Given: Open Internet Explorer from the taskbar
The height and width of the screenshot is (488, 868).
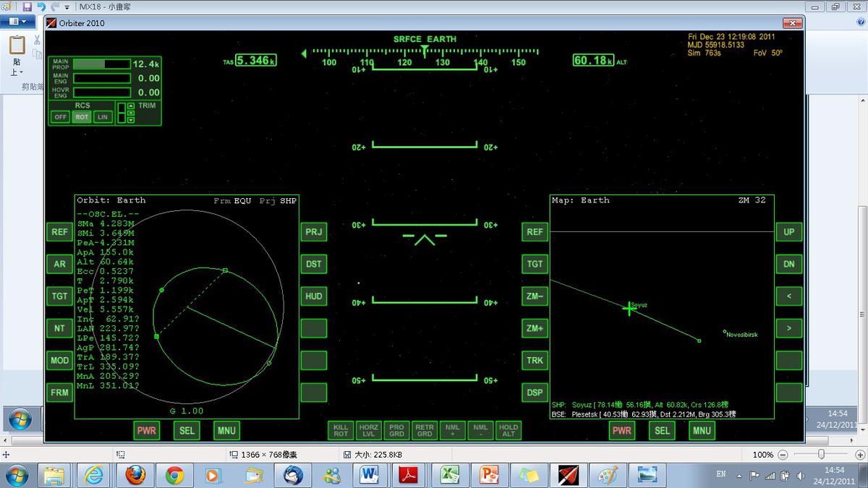Looking at the screenshot, I should click(95, 475).
